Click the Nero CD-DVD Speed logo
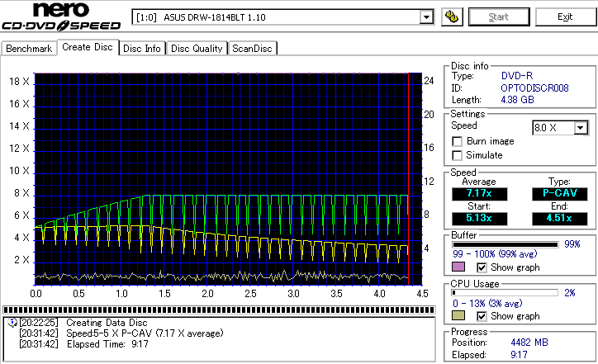Image resolution: width=598 pixels, height=364 pixels. point(62,18)
